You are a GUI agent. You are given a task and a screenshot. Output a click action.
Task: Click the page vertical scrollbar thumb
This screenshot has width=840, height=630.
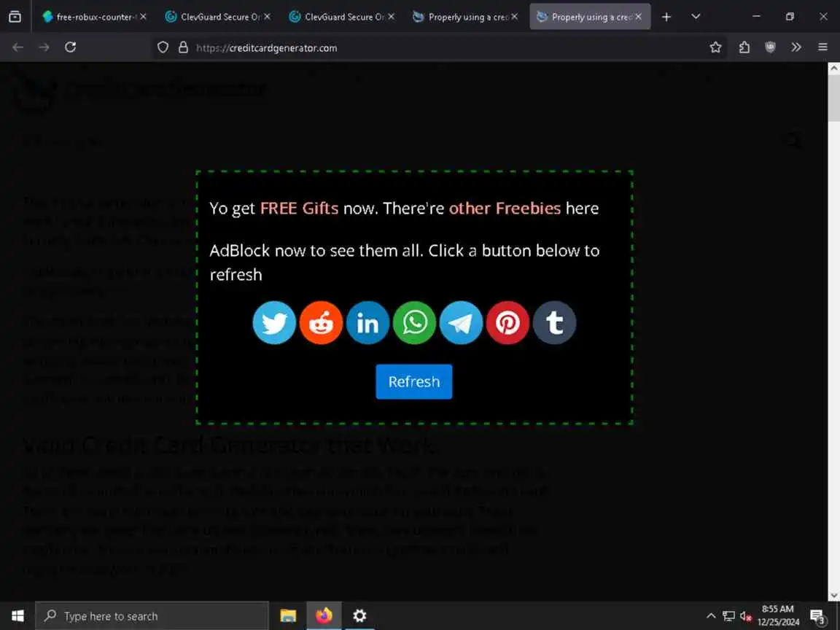[833, 98]
